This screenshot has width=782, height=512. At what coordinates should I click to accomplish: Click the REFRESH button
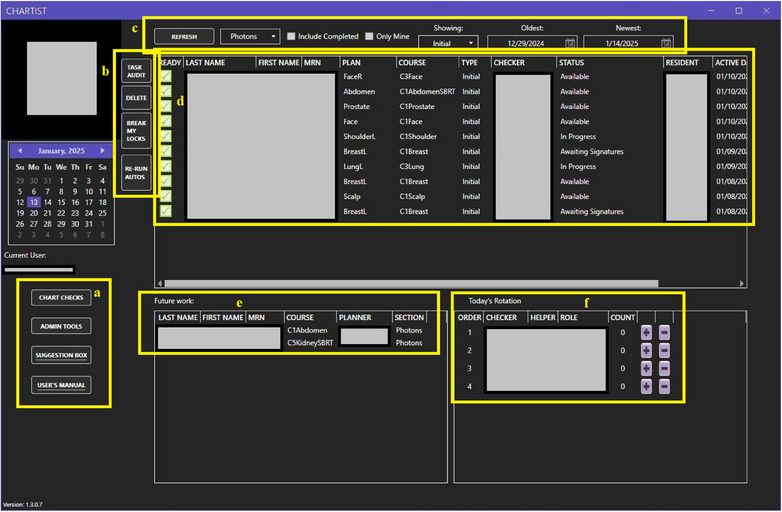click(x=184, y=36)
